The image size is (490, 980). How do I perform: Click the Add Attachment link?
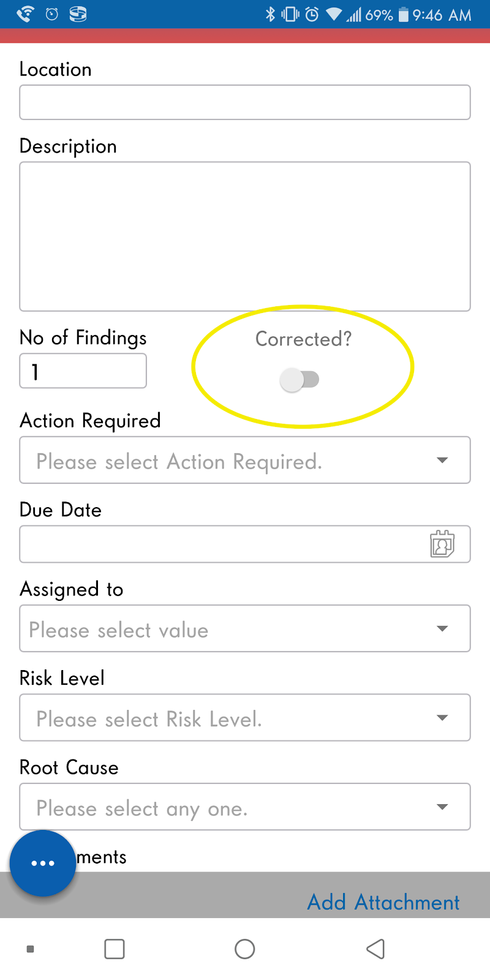[x=383, y=902]
